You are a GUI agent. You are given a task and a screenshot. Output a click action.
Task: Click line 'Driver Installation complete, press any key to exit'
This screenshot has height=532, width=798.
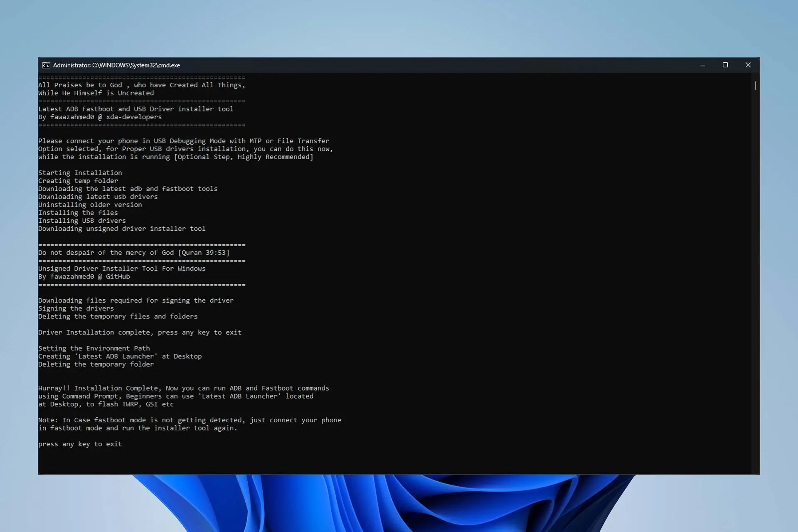click(140, 332)
